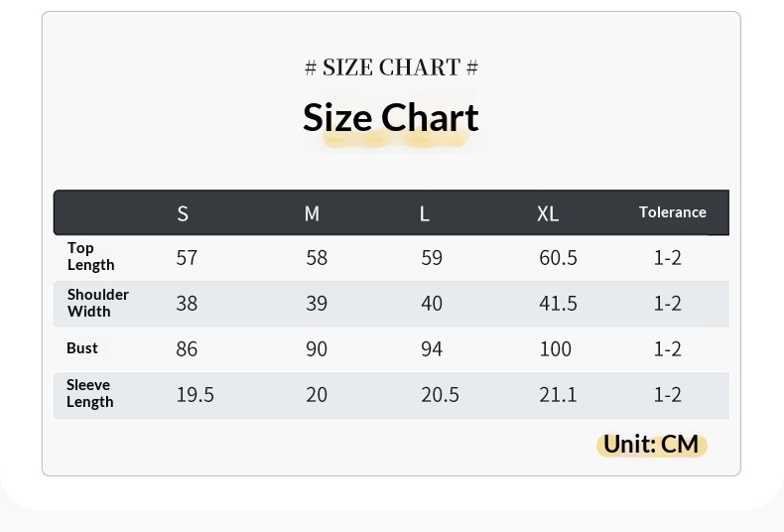
Task: Select the M column header
Action: click(x=312, y=213)
